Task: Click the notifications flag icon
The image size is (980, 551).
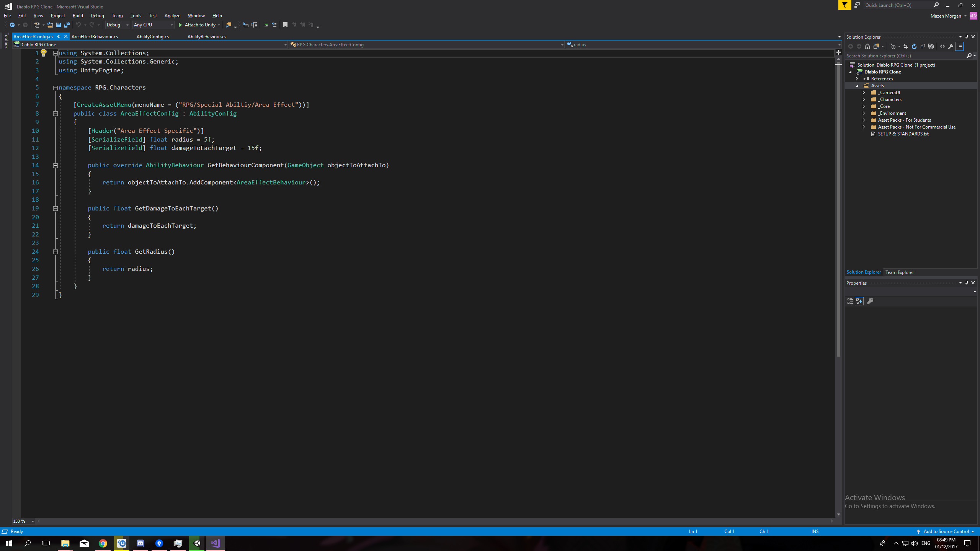Action: pyautogui.click(x=844, y=5)
